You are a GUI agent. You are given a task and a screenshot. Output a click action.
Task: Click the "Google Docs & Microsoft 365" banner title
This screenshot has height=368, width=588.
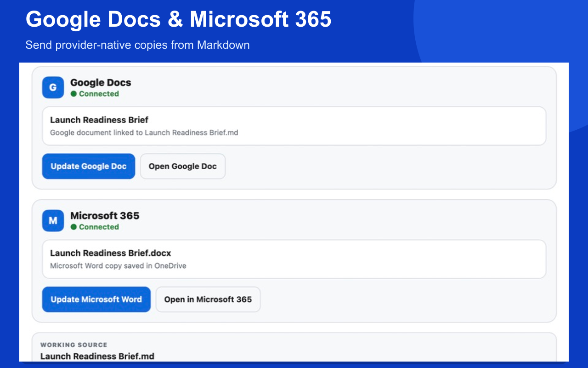pyautogui.click(x=178, y=19)
